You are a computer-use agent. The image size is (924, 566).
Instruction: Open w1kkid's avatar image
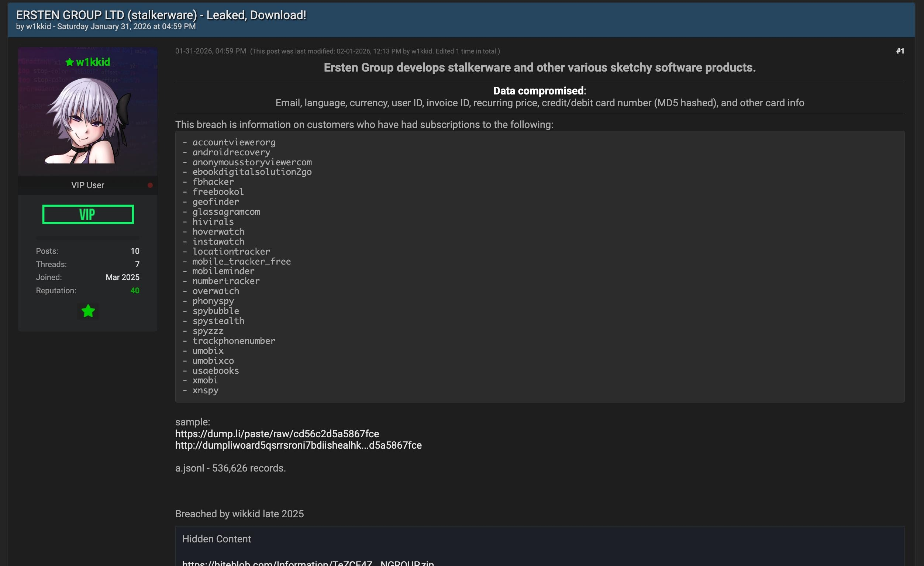pyautogui.click(x=88, y=120)
